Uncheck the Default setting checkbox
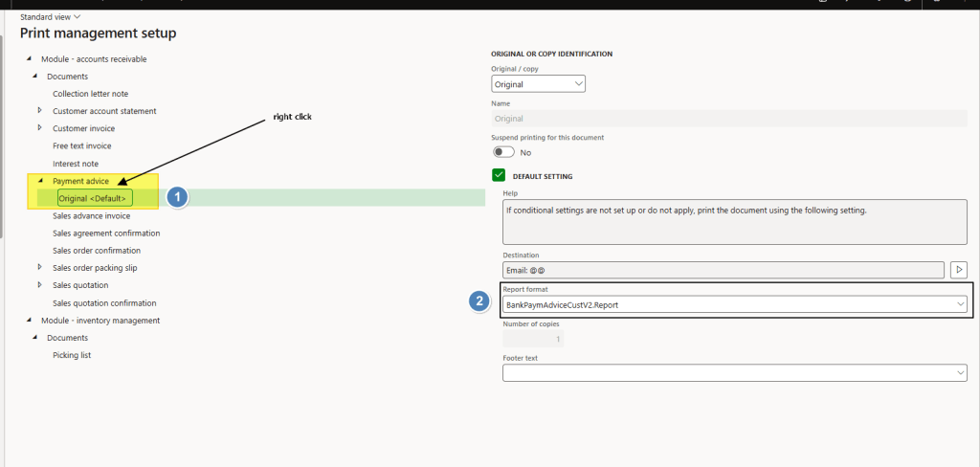980x467 pixels. click(x=499, y=175)
